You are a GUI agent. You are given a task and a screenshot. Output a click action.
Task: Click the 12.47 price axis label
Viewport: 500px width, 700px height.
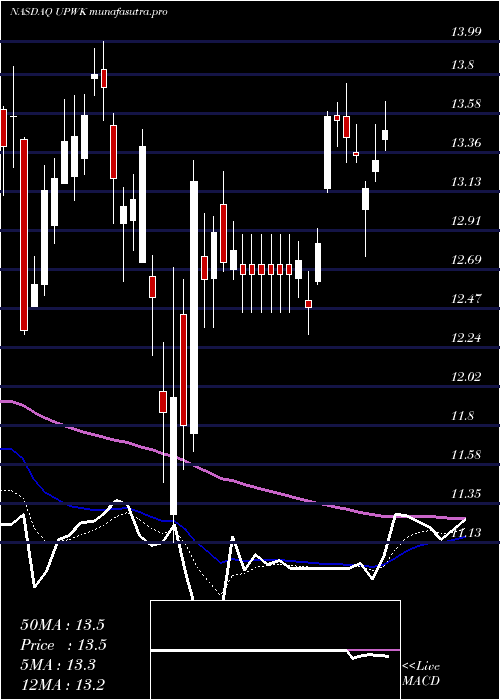click(x=467, y=298)
